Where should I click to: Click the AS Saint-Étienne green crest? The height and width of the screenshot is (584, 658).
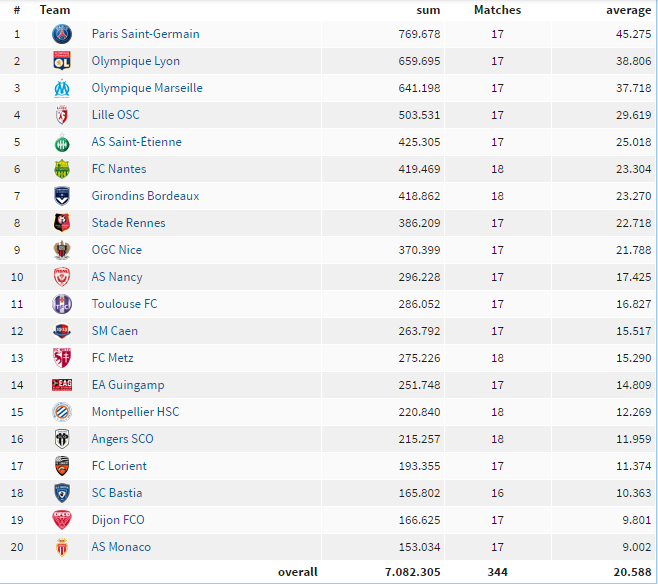pyautogui.click(x=62, y=142)
